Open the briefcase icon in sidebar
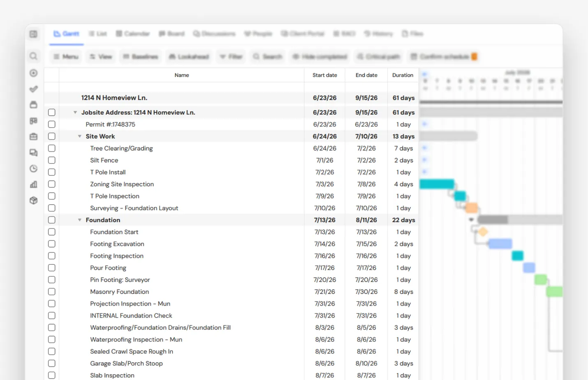The image size is (588, 380). click(x=34, y=136)
